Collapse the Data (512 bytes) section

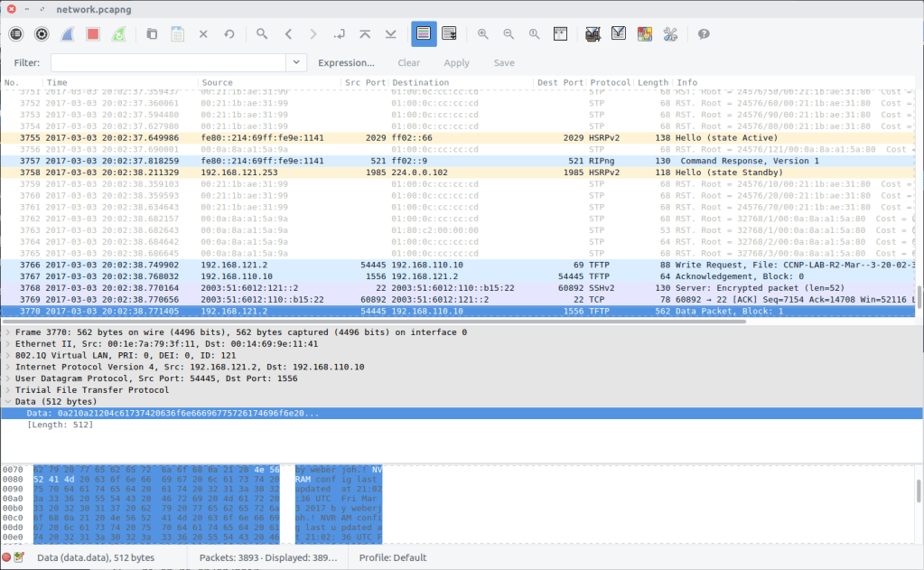[8, 402]
